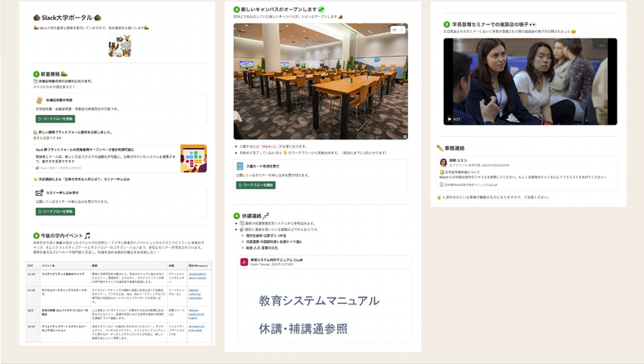Open the 教育システム利用マニュアル PDF icon
Screen dimensions: 644x364
coord(244,262)
